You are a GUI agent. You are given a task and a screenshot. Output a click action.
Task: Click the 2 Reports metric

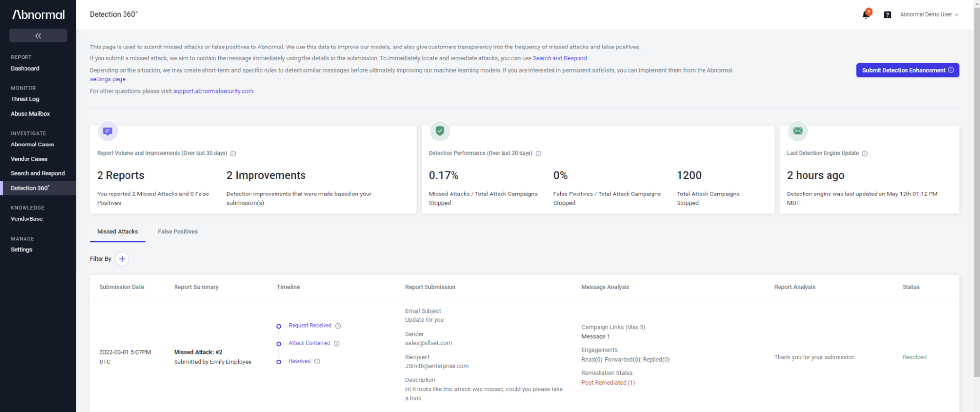[x=121, y=175]
